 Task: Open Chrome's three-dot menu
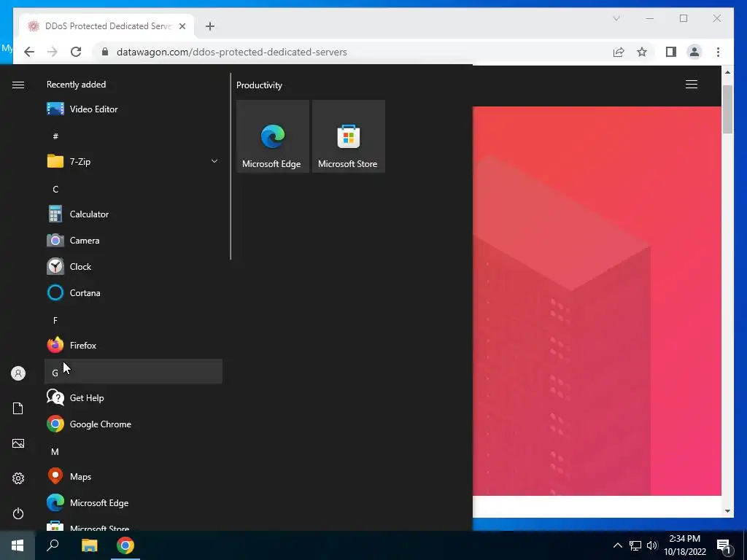click(718, 52)
